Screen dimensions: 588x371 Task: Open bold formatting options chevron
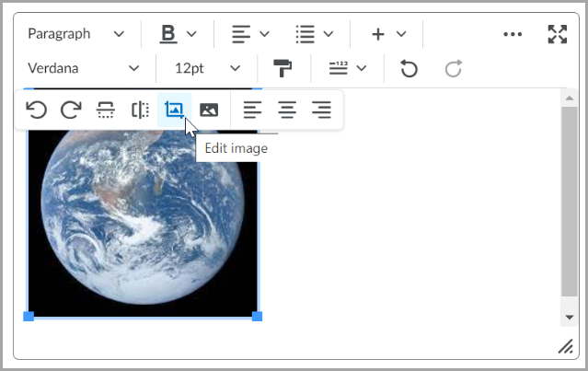[191, 34]
